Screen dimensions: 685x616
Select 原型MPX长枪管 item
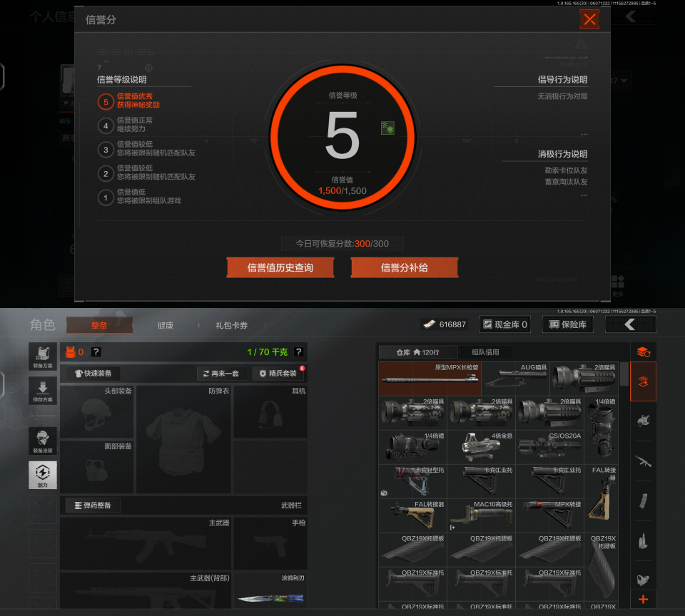pyautogui.click(x=430, y=379)
